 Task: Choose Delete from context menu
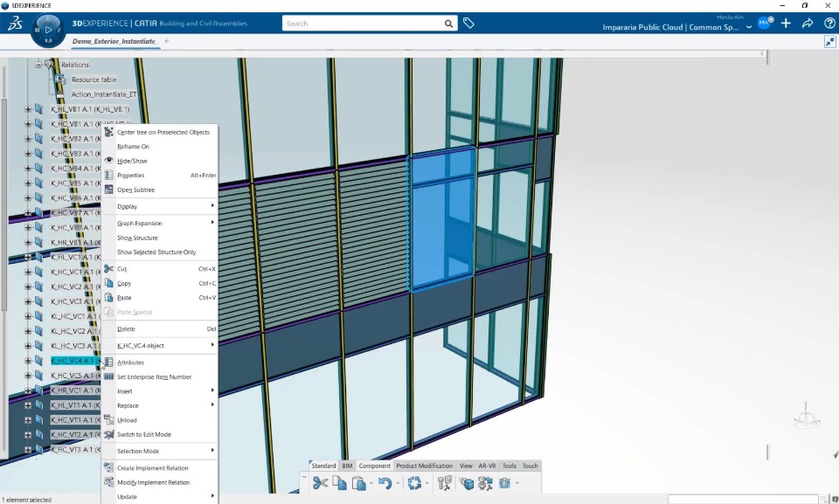click(159, 328)
